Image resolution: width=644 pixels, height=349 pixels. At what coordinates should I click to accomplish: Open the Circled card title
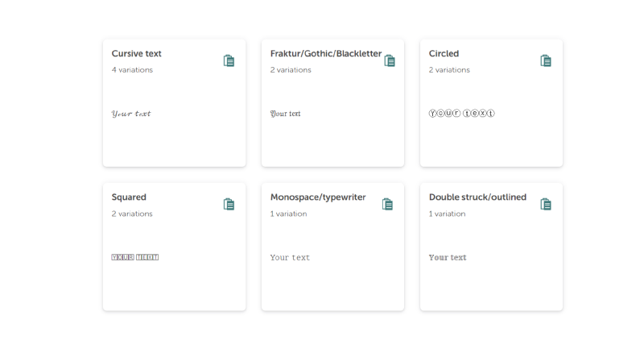pos(444,53)
